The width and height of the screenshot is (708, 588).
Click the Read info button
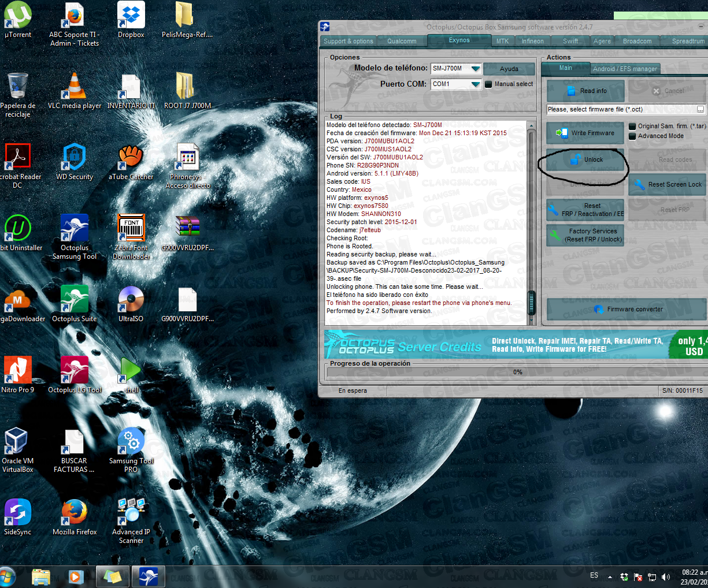point(585,91)
